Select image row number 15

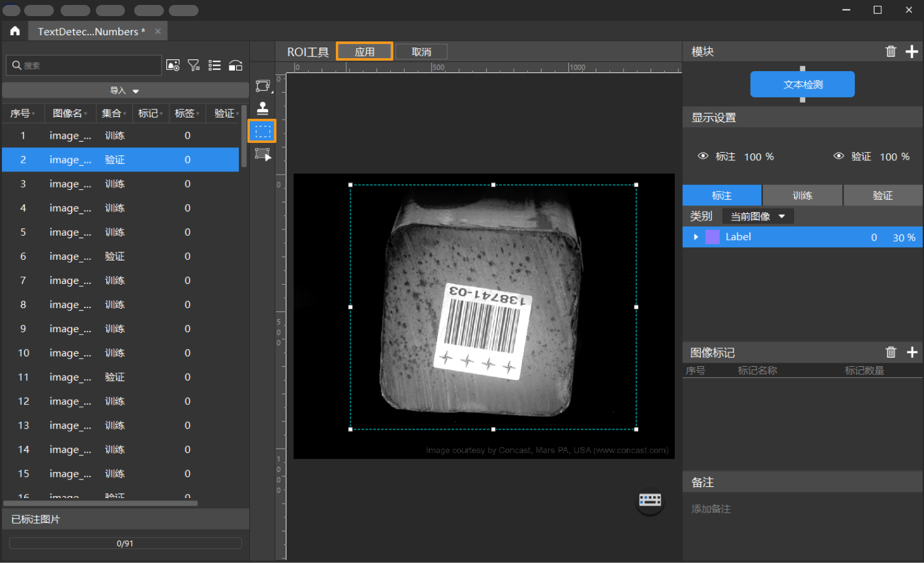[121, 473]
